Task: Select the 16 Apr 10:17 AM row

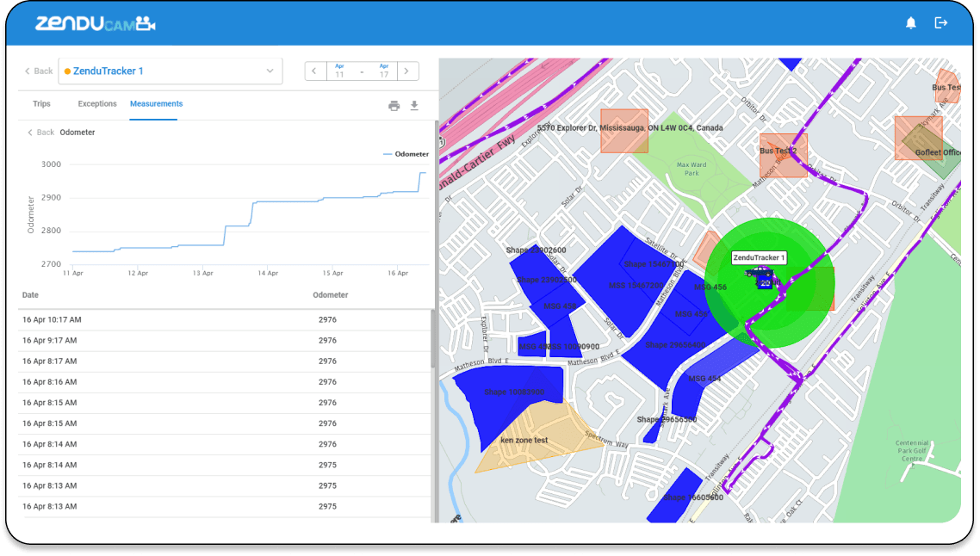Action: pyautogui.click(x=225, y=320)
